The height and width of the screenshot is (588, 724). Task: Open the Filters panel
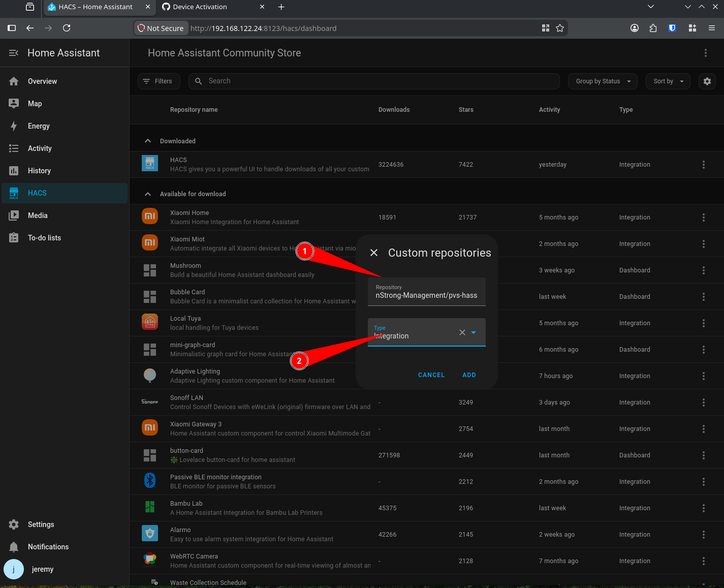coord(159,81)
